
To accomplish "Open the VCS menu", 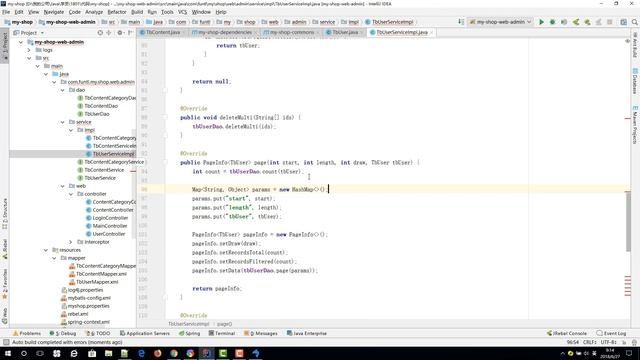I will [182, 12].
